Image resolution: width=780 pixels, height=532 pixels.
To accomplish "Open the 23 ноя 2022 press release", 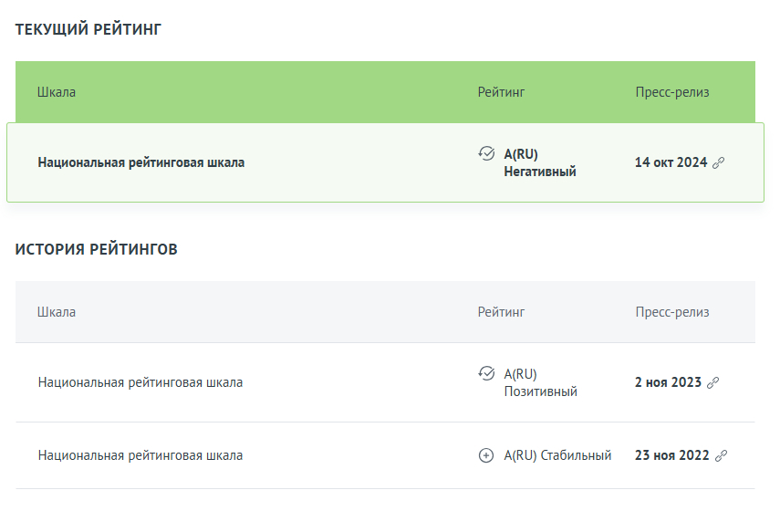I will tap(671, 456).
